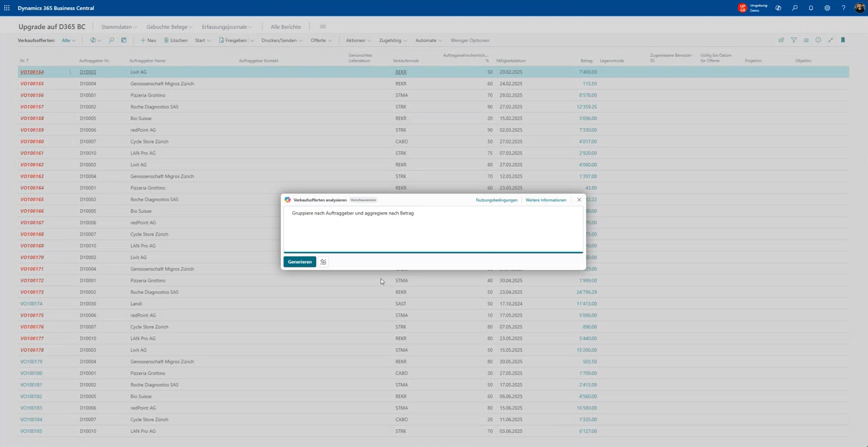
Task: Open Copilot from the top header
Action: (x=778, y=8)
